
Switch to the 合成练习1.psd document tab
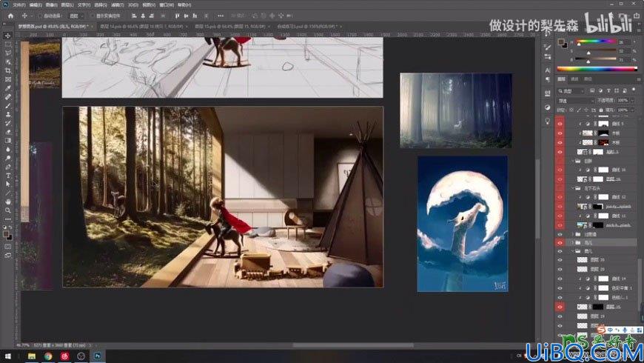308,27
